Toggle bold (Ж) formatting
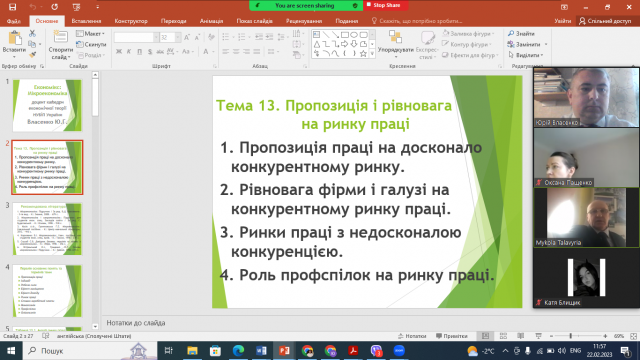Image resolution: width=640 pixels, height=360 pixels. 119,51
